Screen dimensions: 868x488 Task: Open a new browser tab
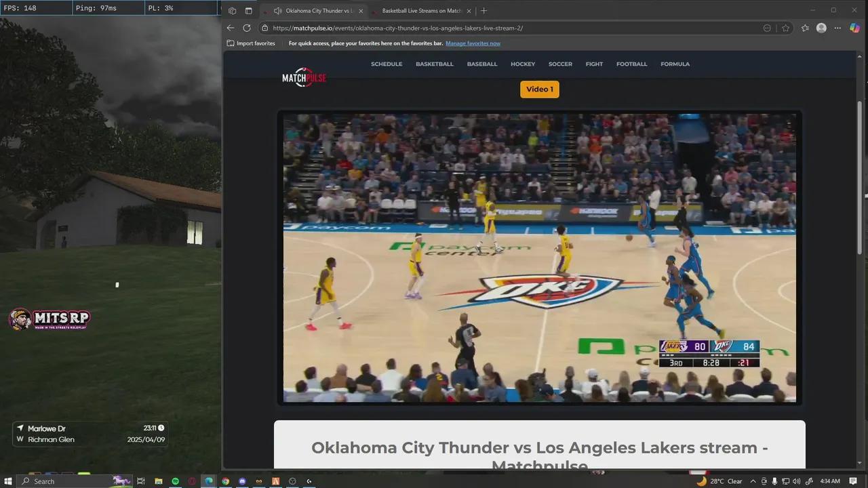click(484, 11)
